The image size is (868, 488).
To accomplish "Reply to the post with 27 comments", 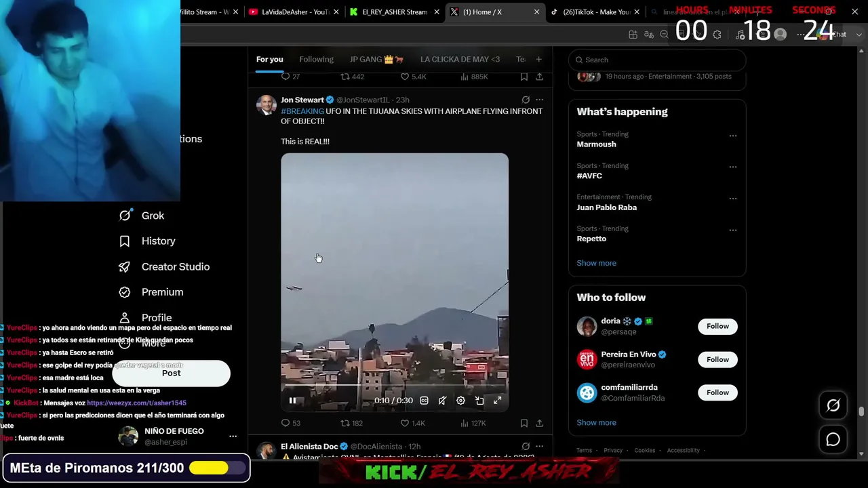I will coord(290,77).
